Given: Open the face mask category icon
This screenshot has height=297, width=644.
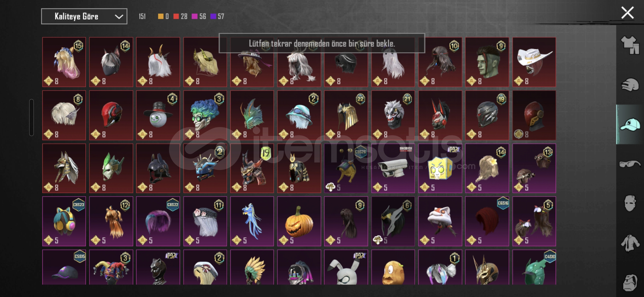Looking at the screenshot, I should point(630,204).
